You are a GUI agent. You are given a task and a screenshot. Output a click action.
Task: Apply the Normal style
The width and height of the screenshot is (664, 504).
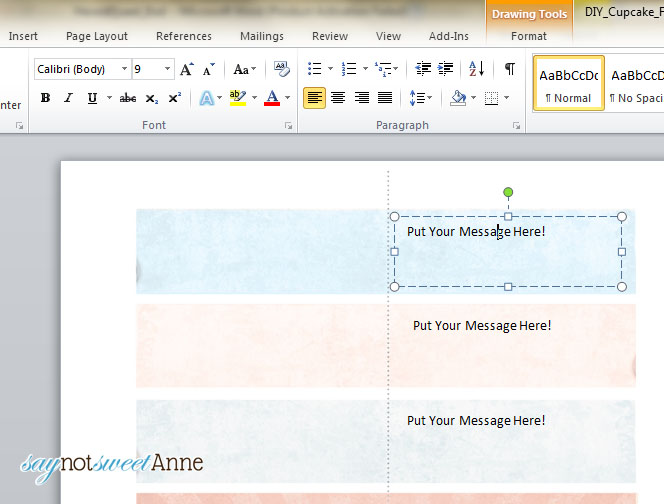(x=569, y=83)
